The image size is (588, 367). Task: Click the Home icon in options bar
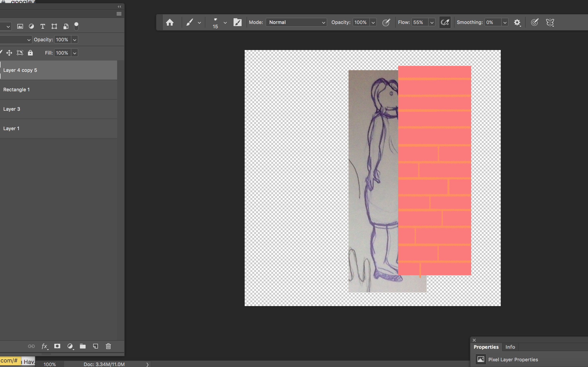coord(170,22)
